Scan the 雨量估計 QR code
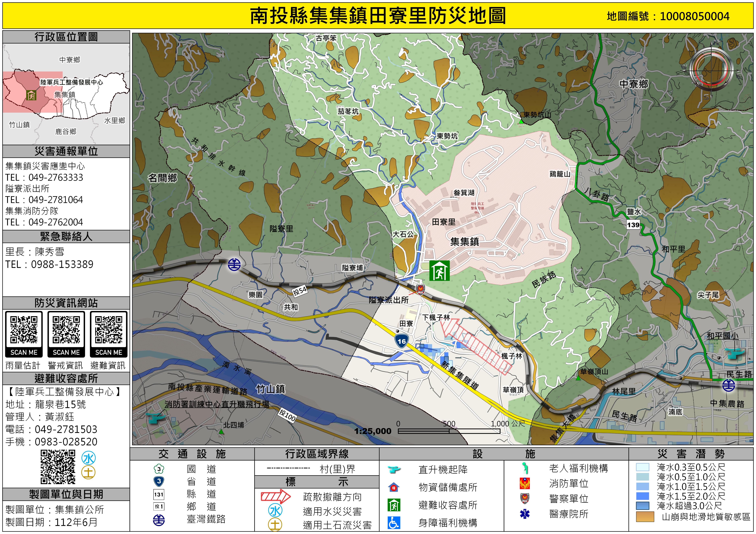Viewport: 756px width, 534px height. pyautogui.click(x=24, y=330)
